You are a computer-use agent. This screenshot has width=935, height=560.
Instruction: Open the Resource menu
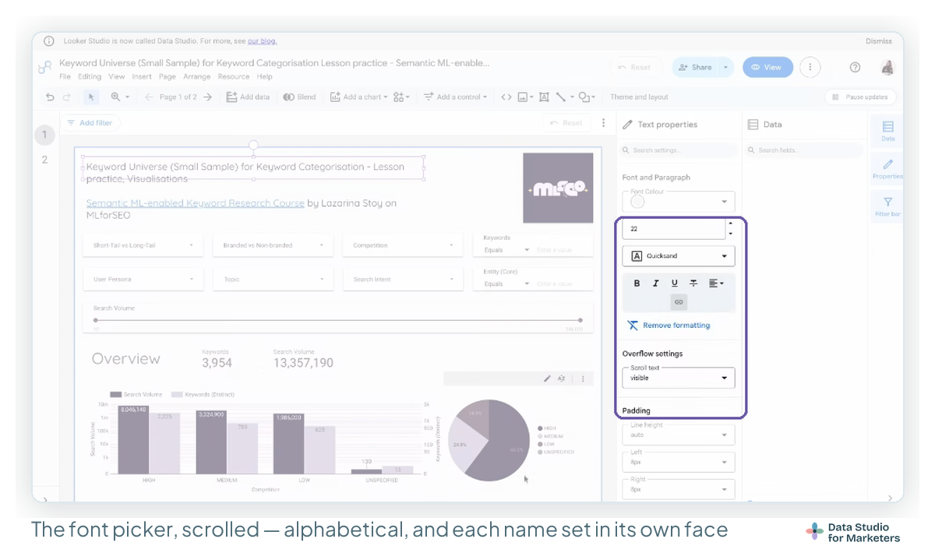click(x=234, y=77)
